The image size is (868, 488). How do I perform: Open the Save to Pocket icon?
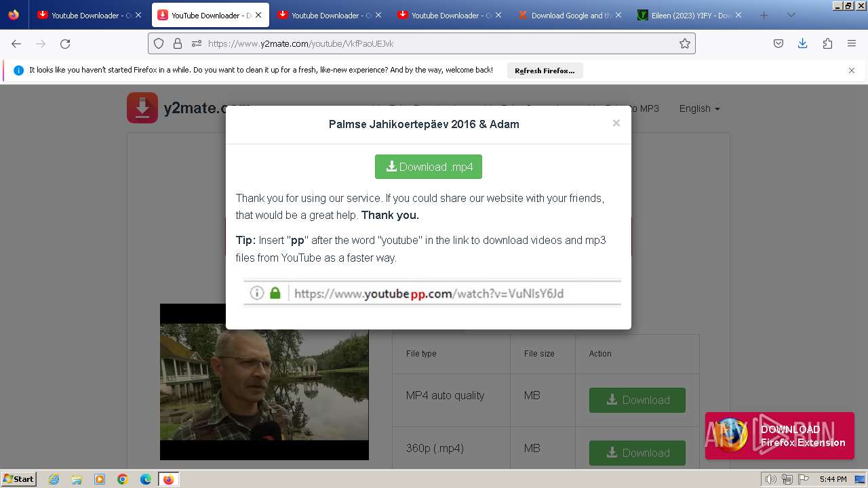point(778,43)
